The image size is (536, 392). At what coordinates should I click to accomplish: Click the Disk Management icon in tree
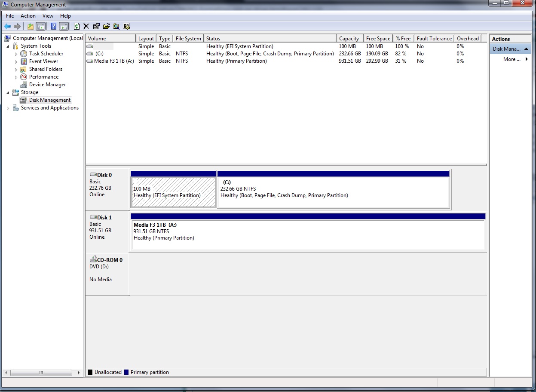24,100
